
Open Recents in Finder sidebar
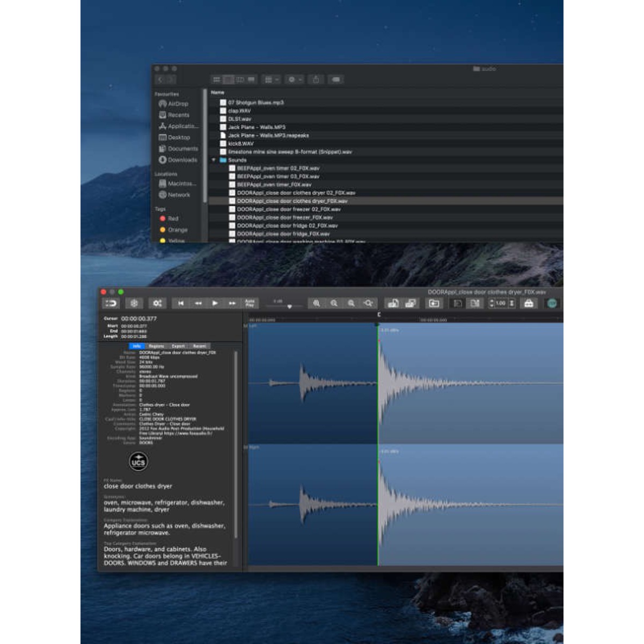174,115
